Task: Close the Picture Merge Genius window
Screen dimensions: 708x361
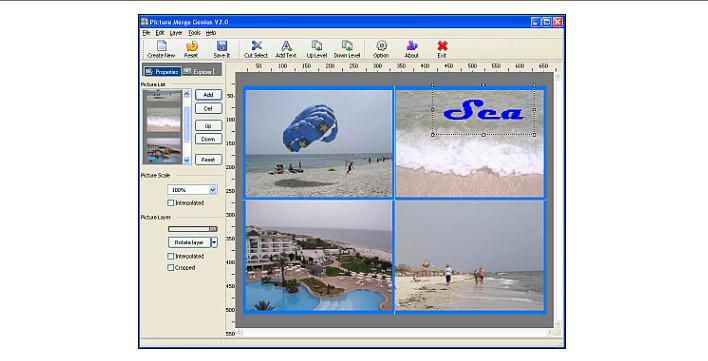Action: click(x=558, y=22)
